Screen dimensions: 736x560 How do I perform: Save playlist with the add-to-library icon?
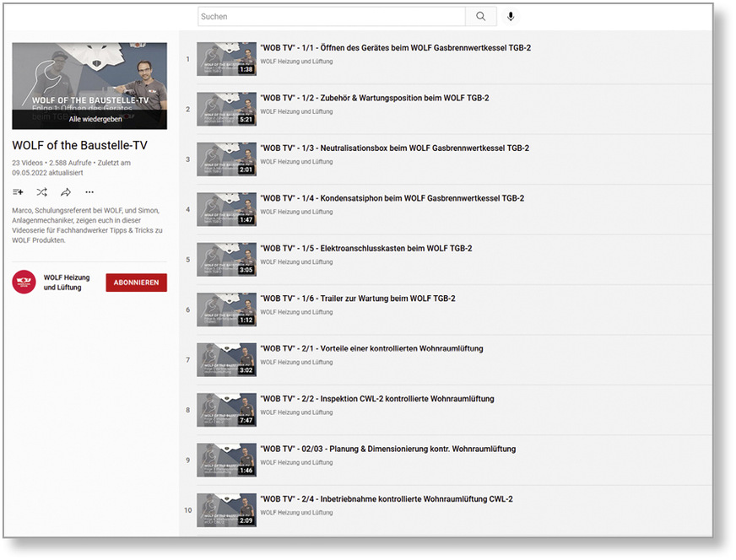coord(19,192)
